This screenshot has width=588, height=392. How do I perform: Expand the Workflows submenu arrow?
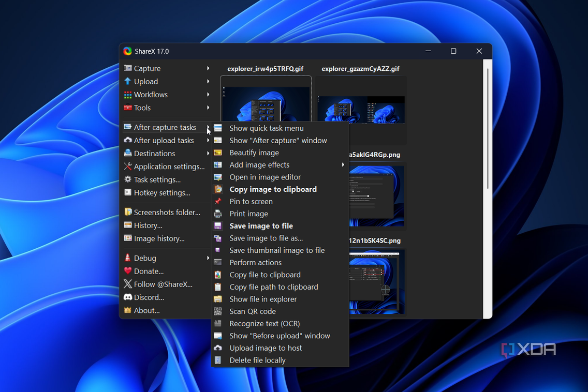pos(208,95)
